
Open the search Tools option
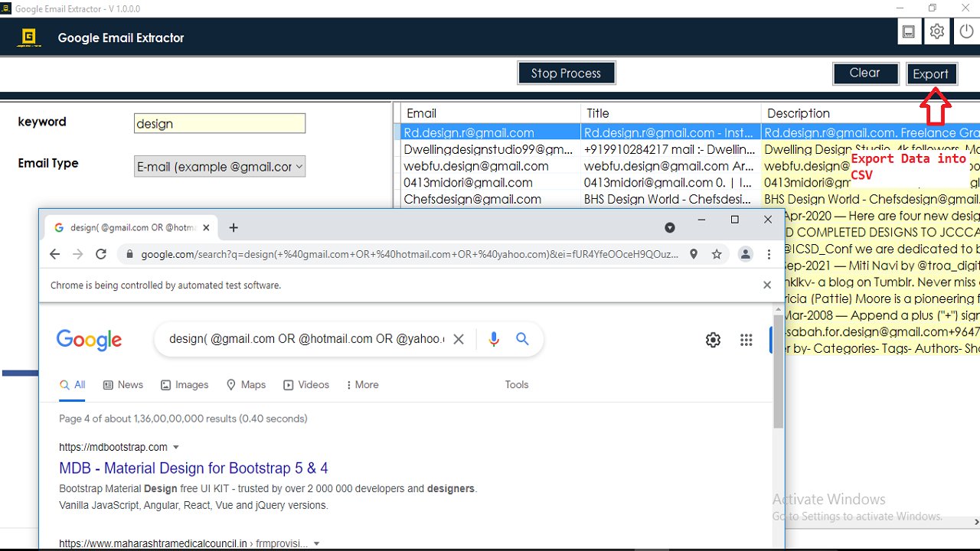[x=517, y=385]
